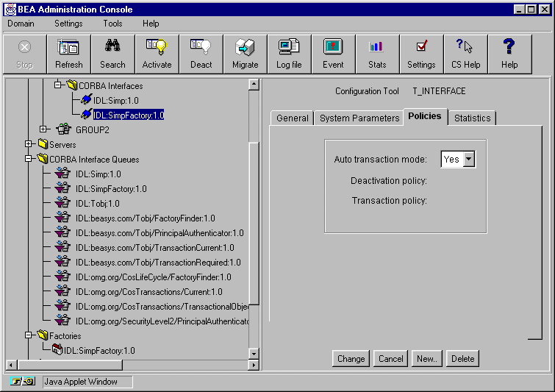Click the factory icon beside IDL:SimpFactory:1.0 under Factories

coord(57,349)
